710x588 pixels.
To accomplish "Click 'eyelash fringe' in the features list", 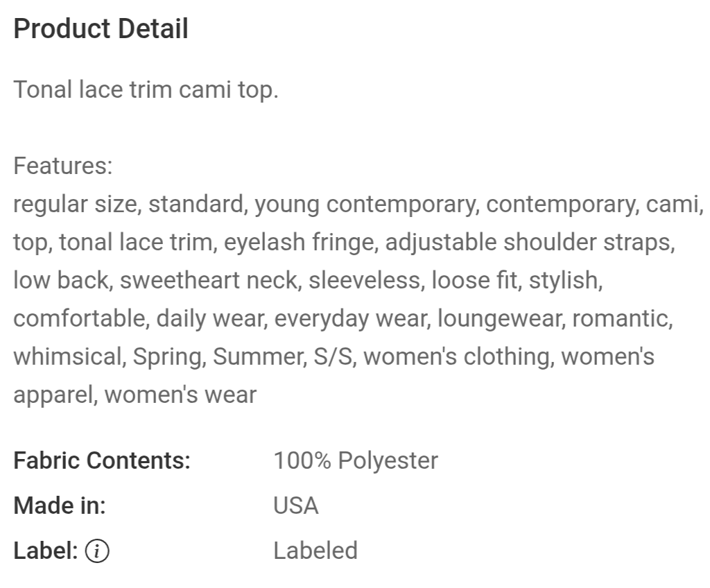I will pos(300,242).
